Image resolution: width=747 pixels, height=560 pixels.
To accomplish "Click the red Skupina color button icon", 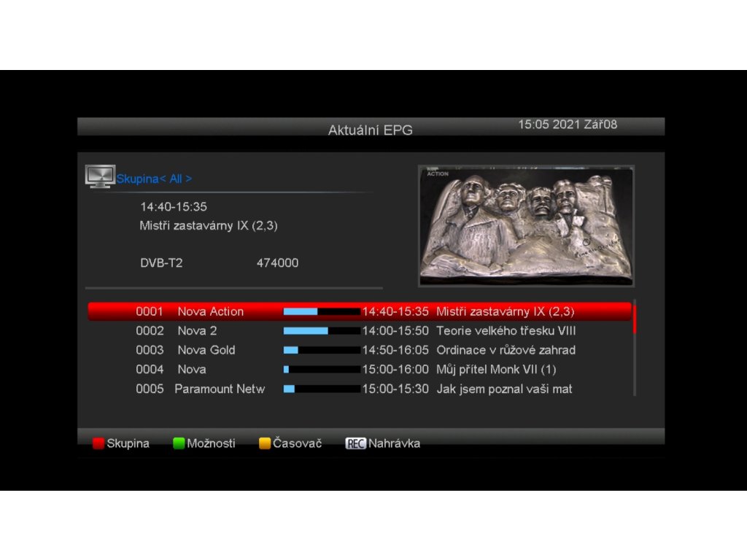I will point(98,443).
